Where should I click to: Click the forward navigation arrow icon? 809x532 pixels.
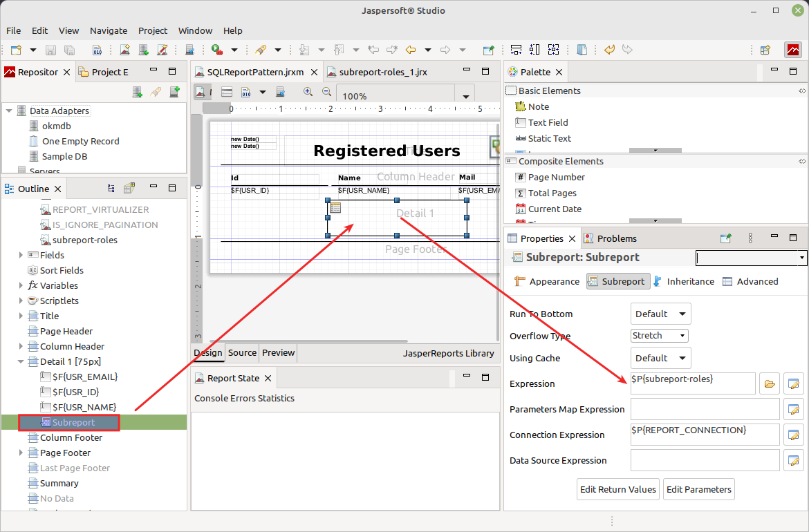pyautogui.click(x=445, y=50)
